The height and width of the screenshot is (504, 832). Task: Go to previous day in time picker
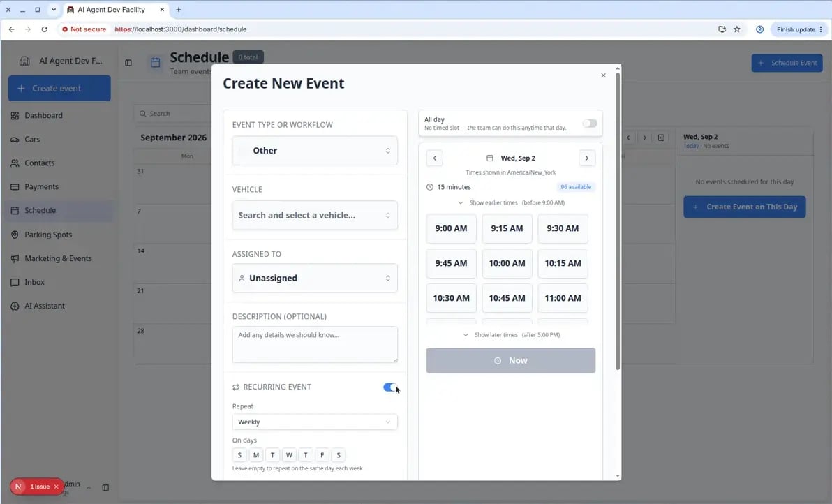(435, 158)
